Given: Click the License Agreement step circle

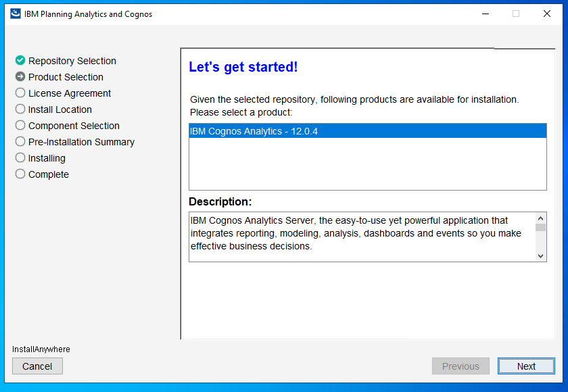Looking at the screenshot, I should click(20, 93).
